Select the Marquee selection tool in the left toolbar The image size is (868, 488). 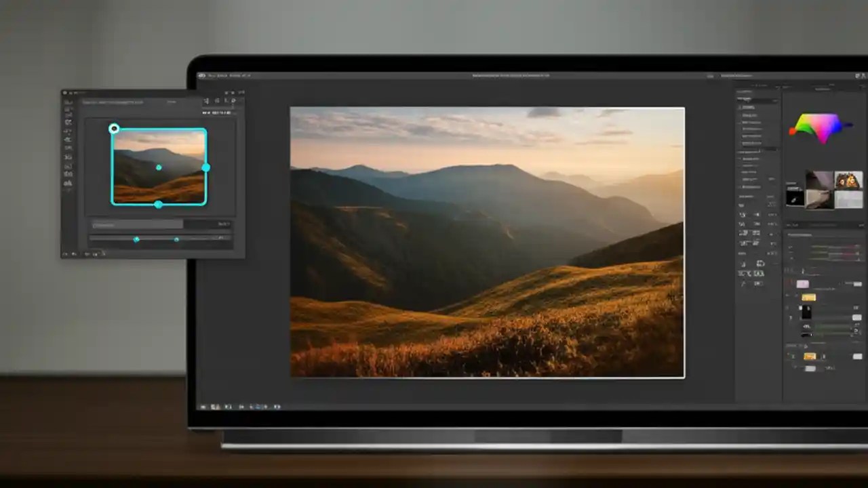pyautogui.click(x=68, y=109)
